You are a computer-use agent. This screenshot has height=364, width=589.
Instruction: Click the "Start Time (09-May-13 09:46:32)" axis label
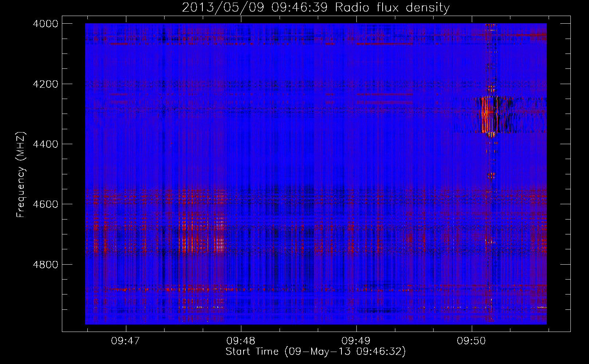point(316,352)
